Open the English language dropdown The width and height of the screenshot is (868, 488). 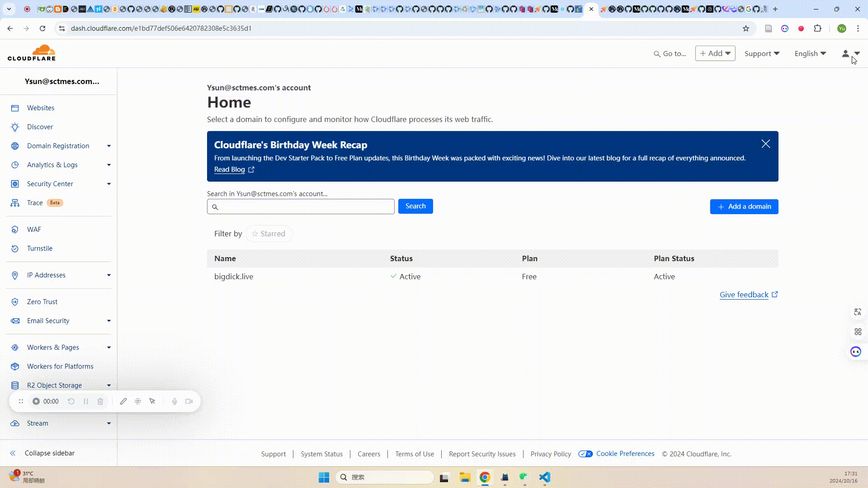(x=809, y=53)
